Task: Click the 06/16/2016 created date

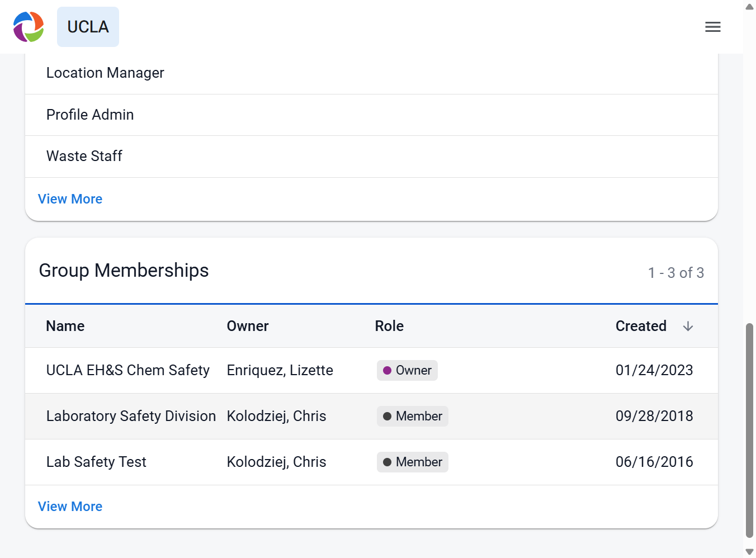Action: 654,462
